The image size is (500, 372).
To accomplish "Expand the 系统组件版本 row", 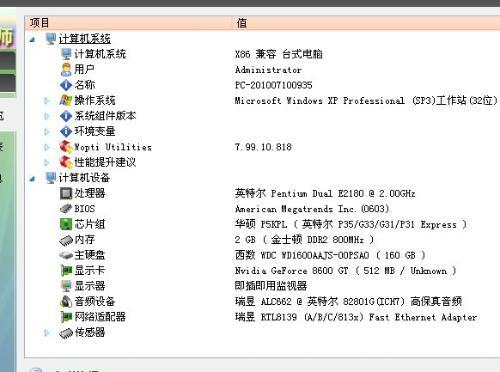I will click(x=47, y=116).
